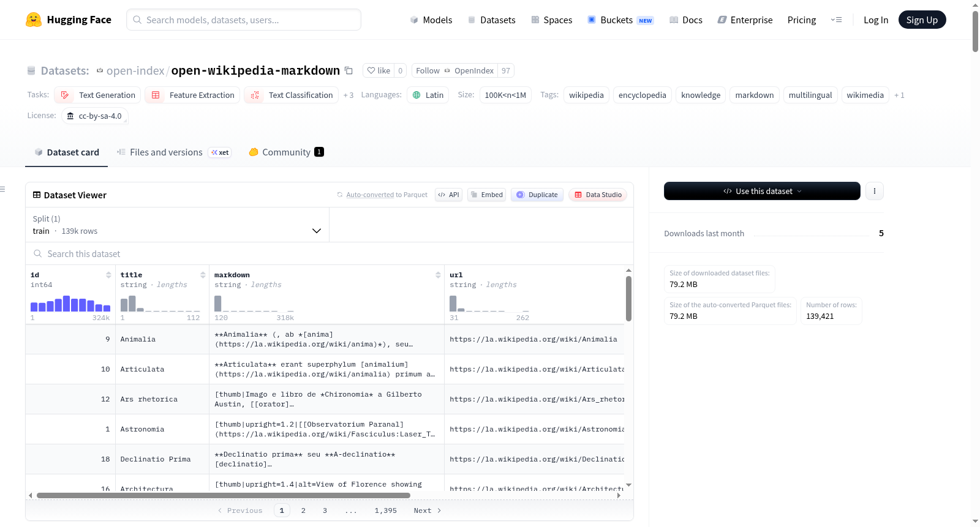Click the multilingual tag
This screenshot has width=980, height=527.
pyautogui.click(x=810, y=95)
